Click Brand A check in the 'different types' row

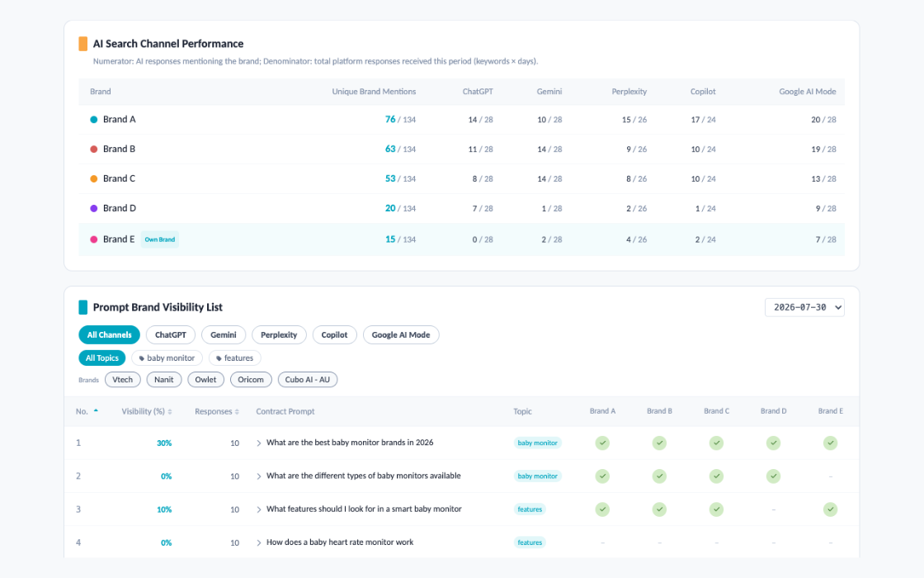[x=602, y=476]
